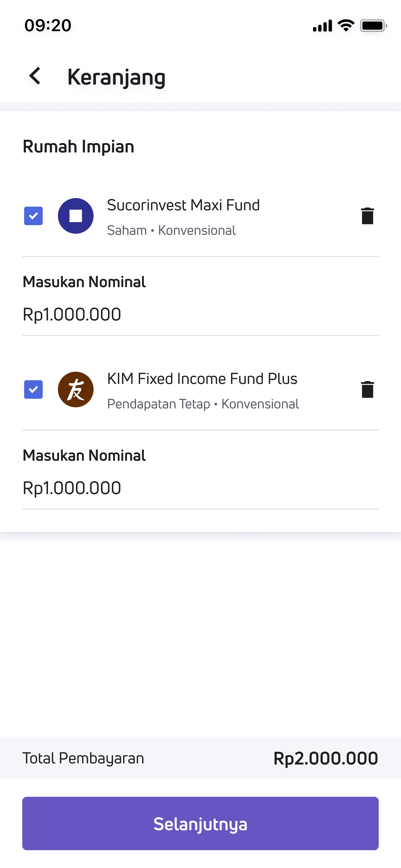This screenshot has height=868, width=401.
Task: Tap the 09:20 clock in status bar
Action: pos(48,26)
